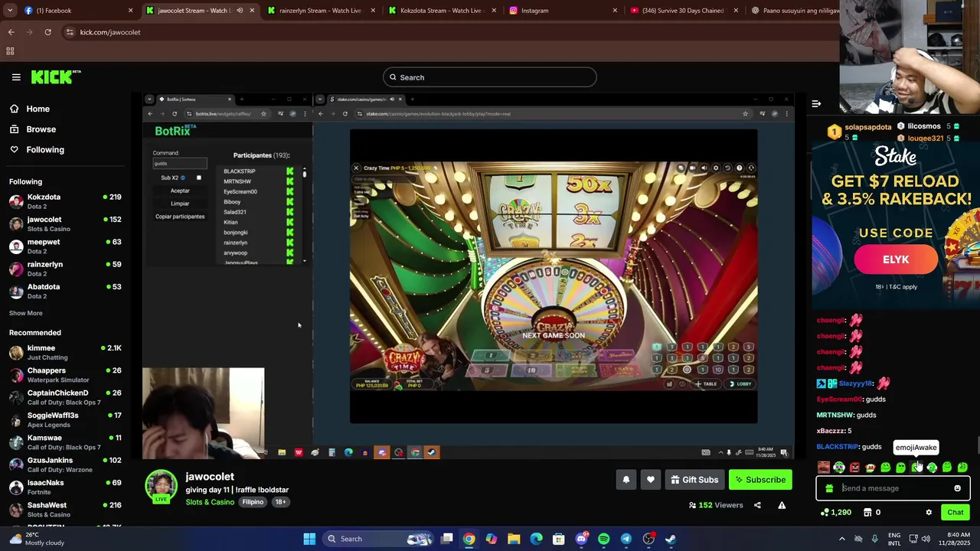Open the Windows Start menu
The width and height of the screenshot is (980, 551).
[309, 539]
